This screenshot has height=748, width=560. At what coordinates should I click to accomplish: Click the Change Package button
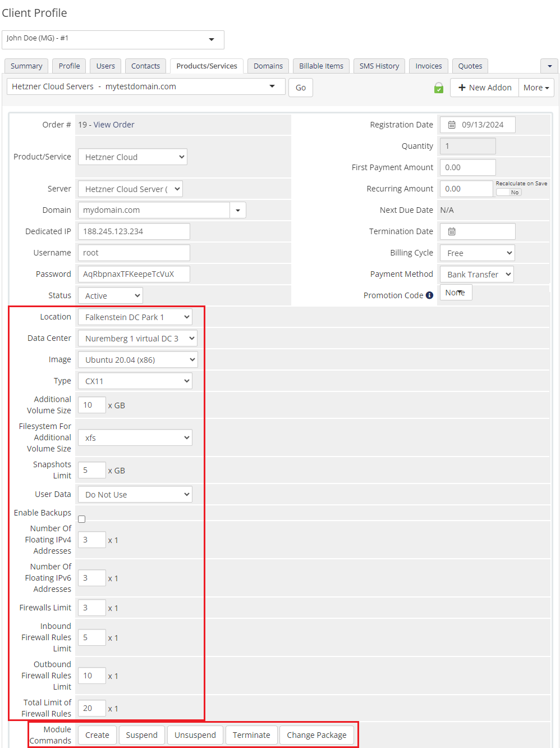[x=317, y=735]
